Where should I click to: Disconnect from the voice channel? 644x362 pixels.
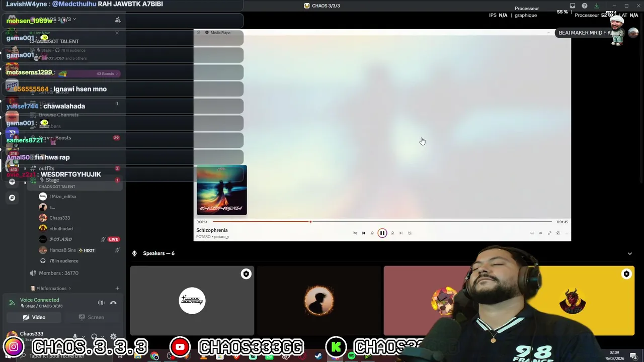(x=113, y=303)
